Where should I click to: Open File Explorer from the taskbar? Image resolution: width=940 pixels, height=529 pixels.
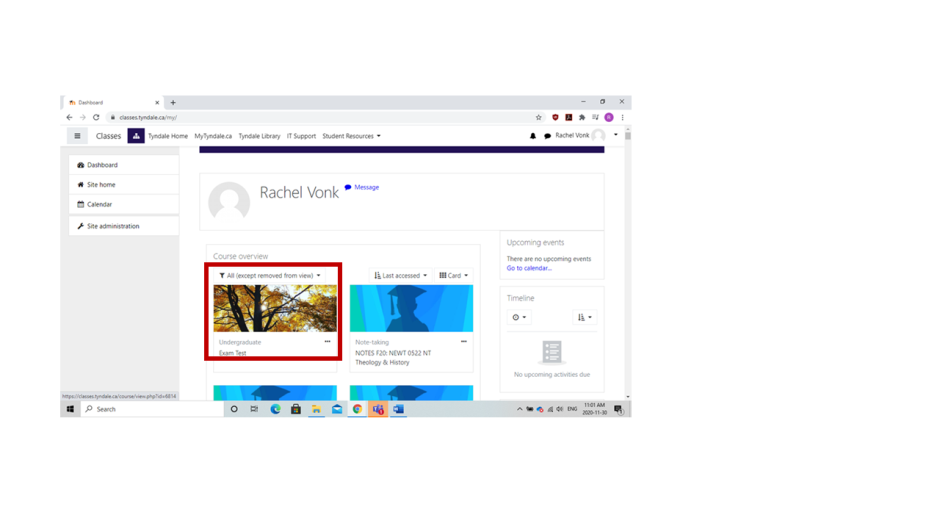point(316,409)
